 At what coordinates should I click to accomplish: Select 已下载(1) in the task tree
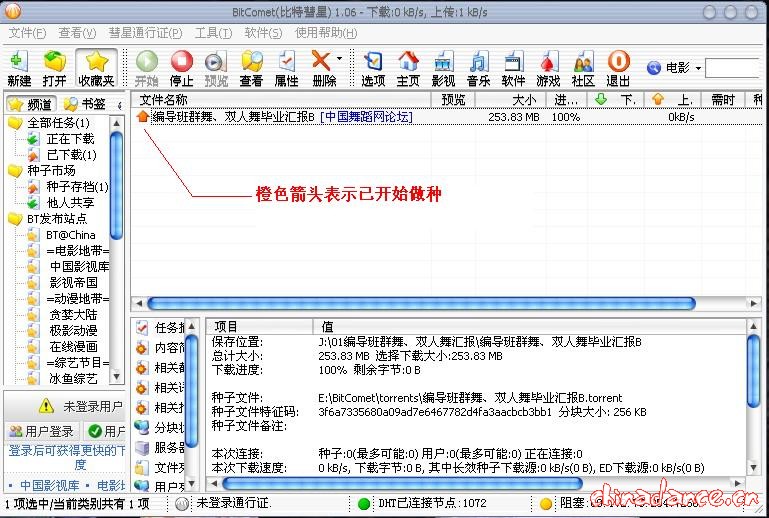pos(71,155)
